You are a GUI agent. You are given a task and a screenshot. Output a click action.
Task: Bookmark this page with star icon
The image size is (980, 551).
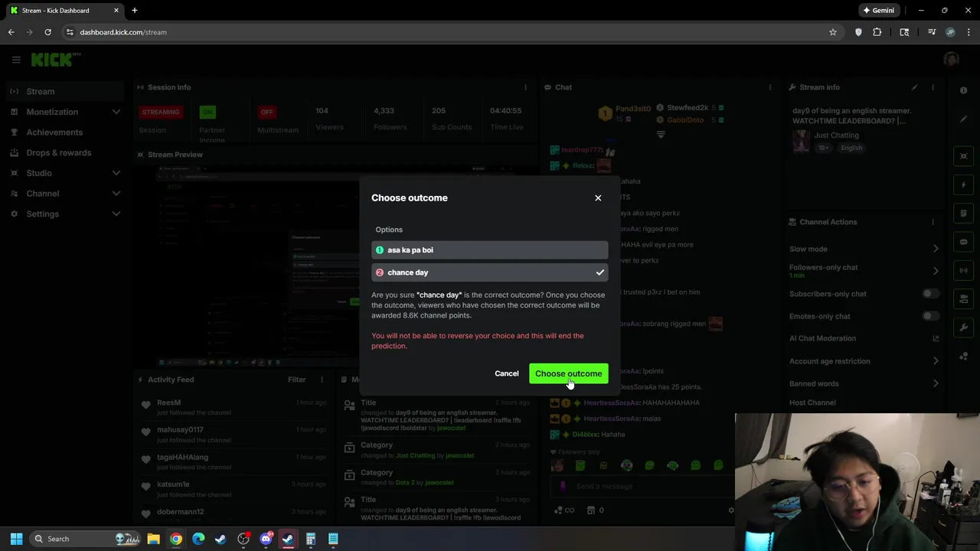pos(833,32)
